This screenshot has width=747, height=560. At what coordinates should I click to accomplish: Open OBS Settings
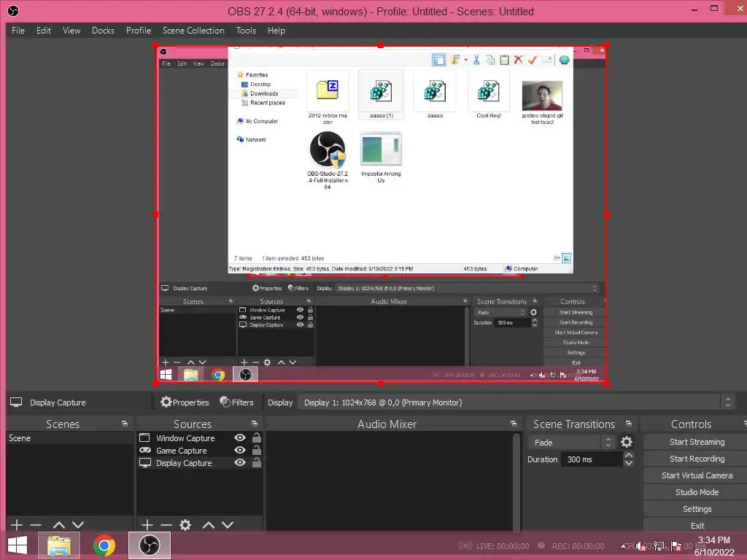tap(697, 509)
